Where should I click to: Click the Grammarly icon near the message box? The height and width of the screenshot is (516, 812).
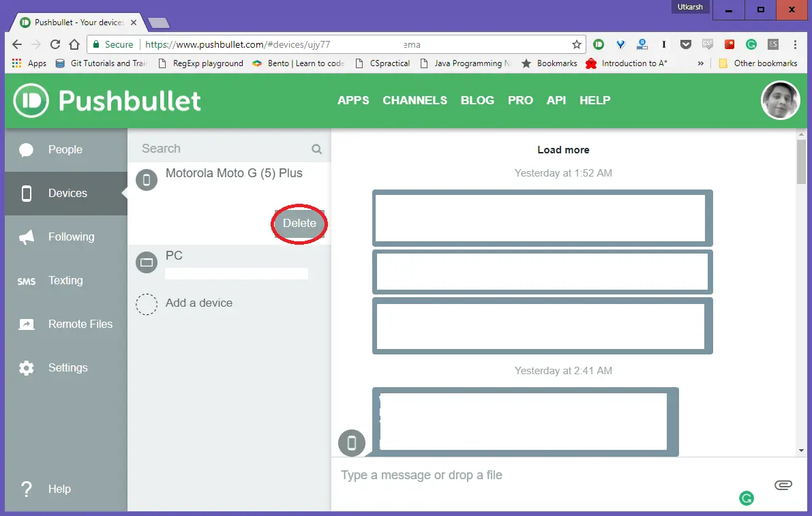747,498
